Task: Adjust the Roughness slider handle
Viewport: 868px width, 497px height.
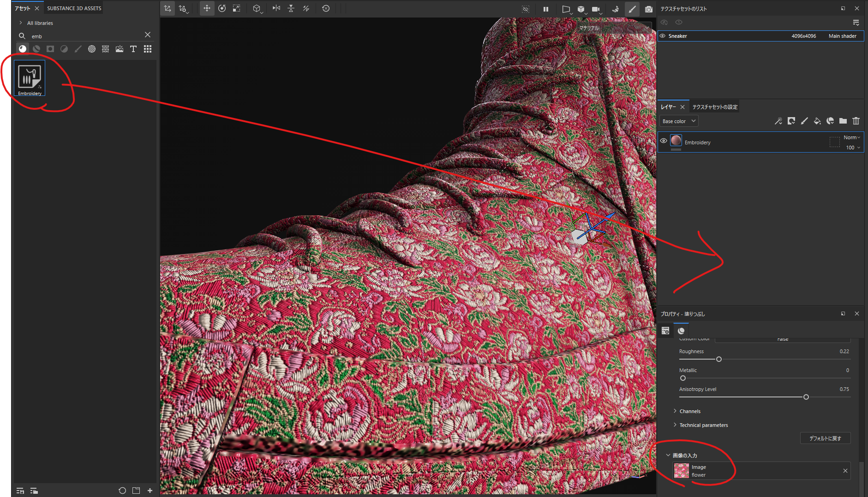Action: 718,359
